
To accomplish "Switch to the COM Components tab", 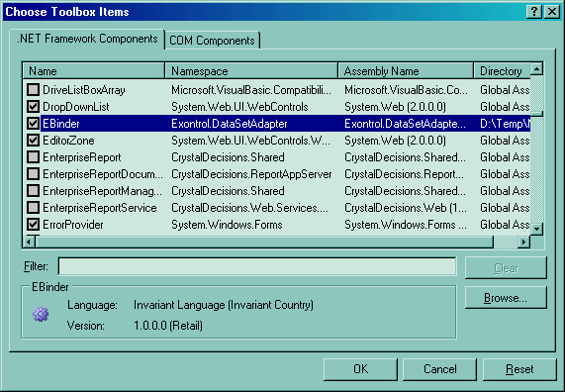I will click(x=212, y=41).
